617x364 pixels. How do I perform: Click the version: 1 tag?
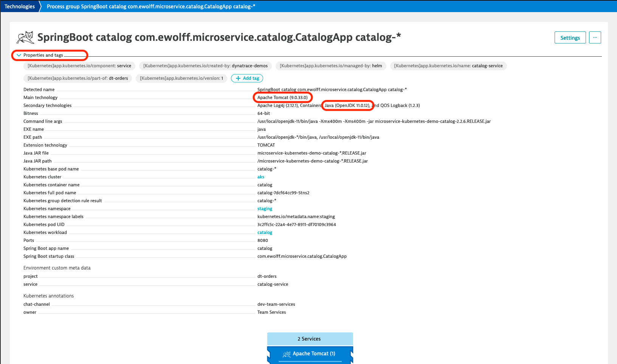click(x=181, y=78)
